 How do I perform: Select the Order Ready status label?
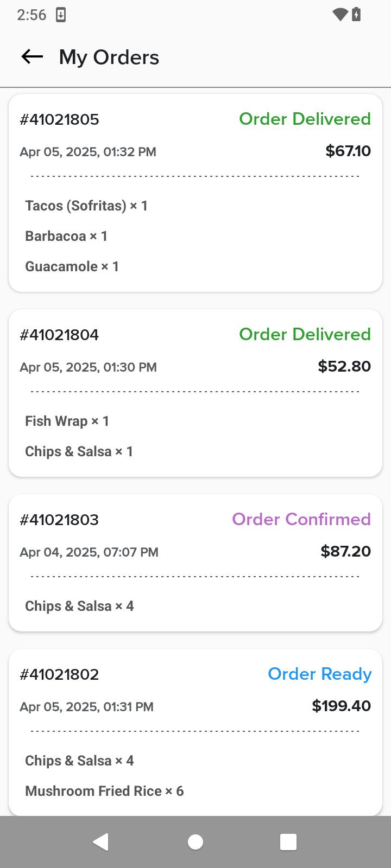point(319,674)
